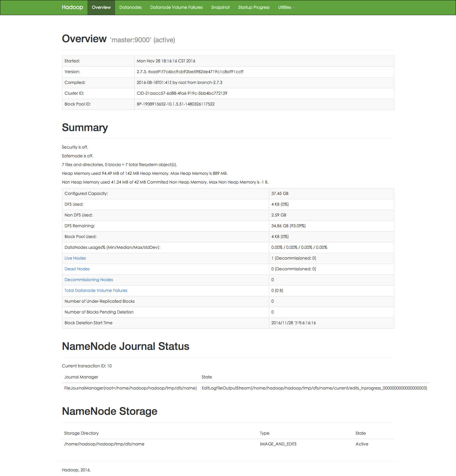
Task: Click the DataNodes usages% percentages value
Action: (299, 247)
